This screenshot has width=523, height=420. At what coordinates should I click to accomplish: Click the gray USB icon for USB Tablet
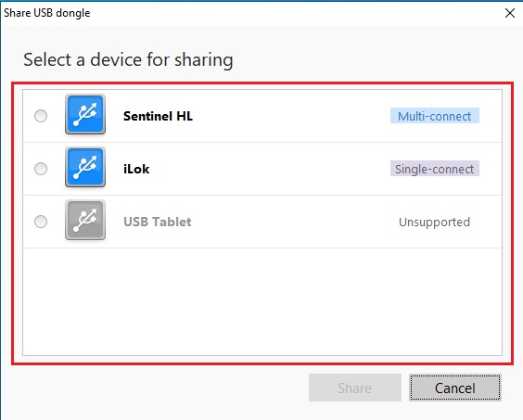85,220
